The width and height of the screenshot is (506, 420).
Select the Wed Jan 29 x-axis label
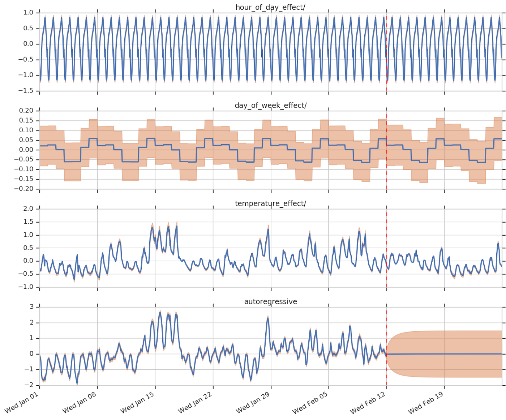253,403
